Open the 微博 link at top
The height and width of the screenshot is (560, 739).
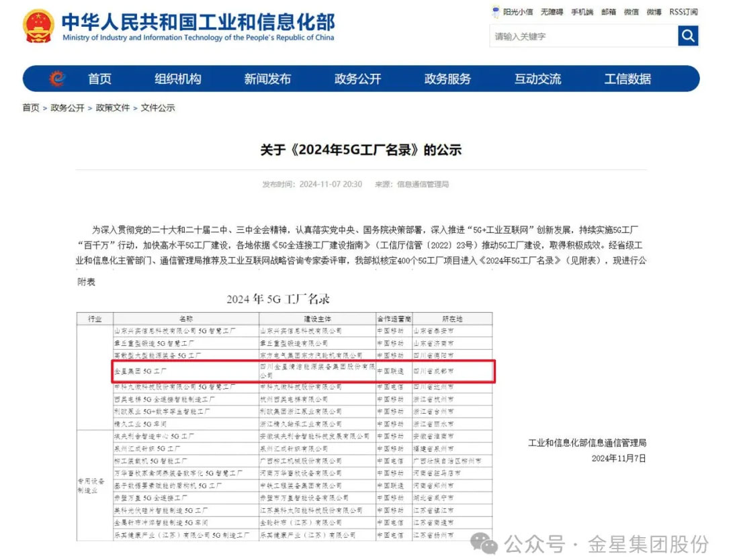point(654,12)
